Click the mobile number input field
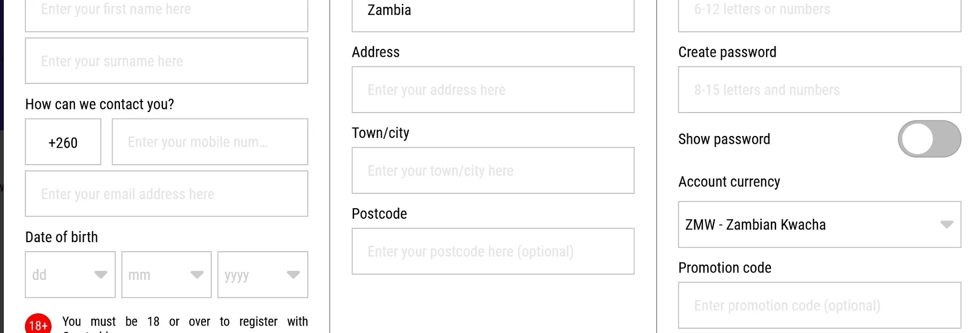 click(210, 142)
